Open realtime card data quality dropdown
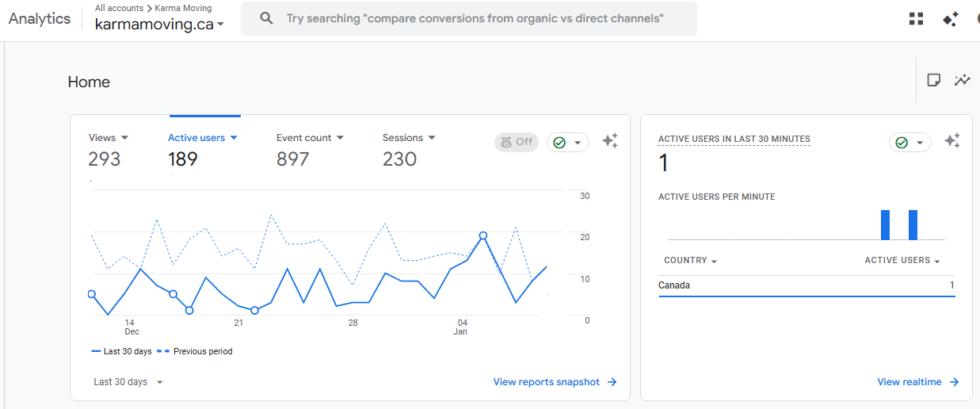Screen dimensions: 980x409 pos(909,143)
